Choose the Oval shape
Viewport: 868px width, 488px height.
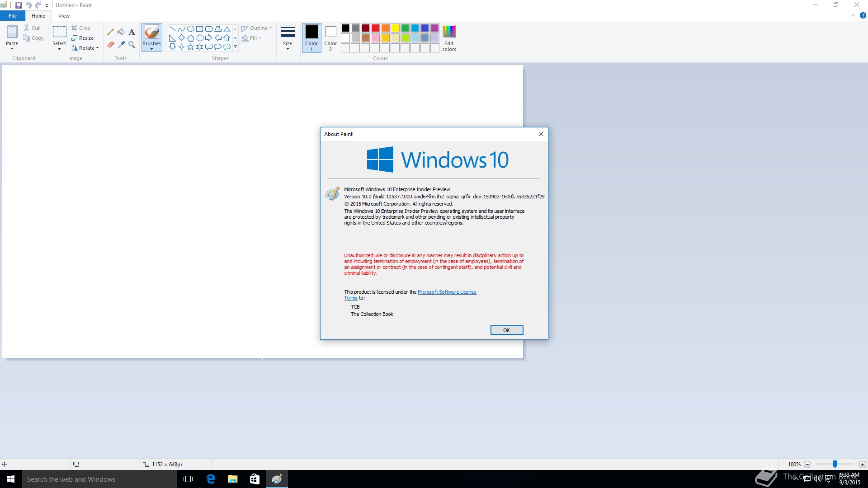tap(190, 29)
